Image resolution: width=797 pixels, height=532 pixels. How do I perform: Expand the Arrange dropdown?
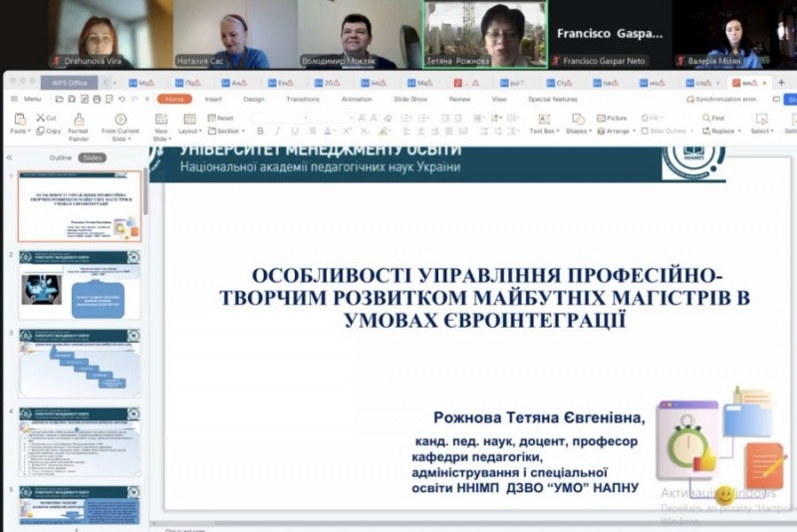(618, 131)
